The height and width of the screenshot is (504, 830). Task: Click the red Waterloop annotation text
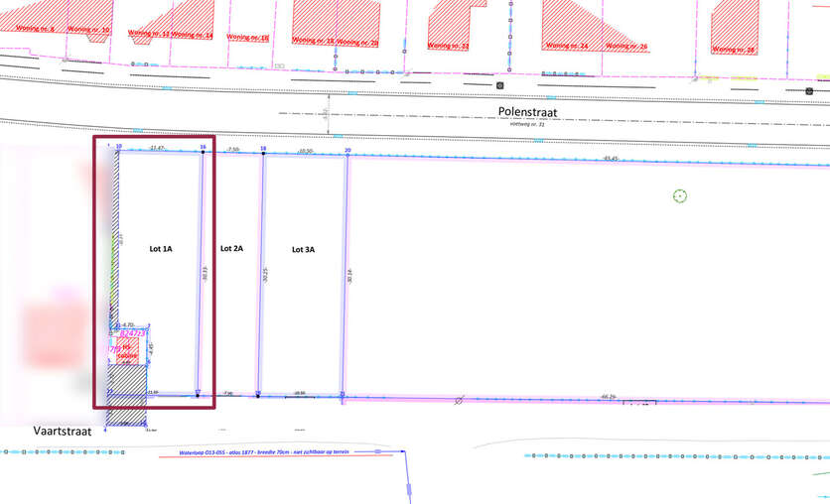coord(267,452)
